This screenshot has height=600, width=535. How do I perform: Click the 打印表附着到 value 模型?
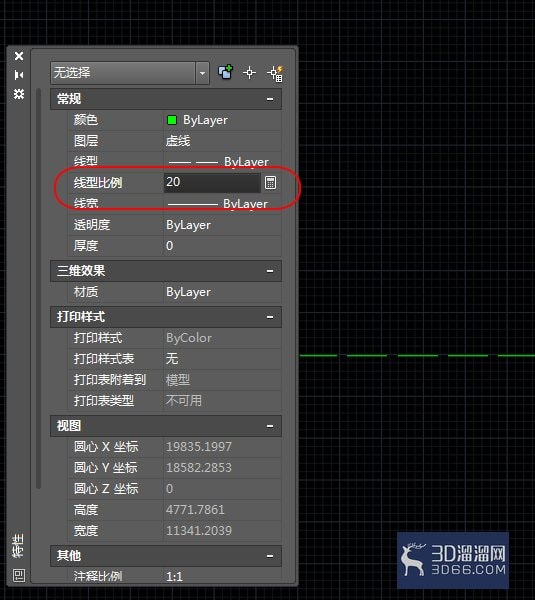(x=178, y=380)
